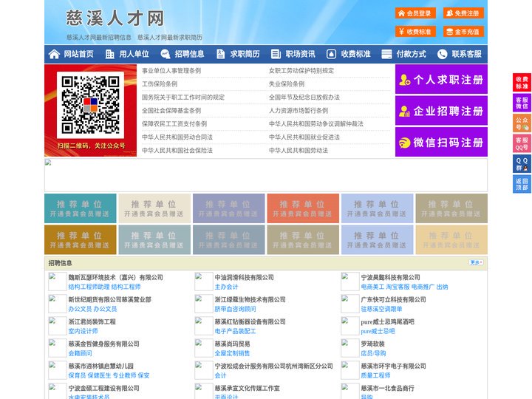Click the logo thumbnail for 宁波昊懿科技有限公司
The height and width of the screenshot is (399, 532).
349,282
